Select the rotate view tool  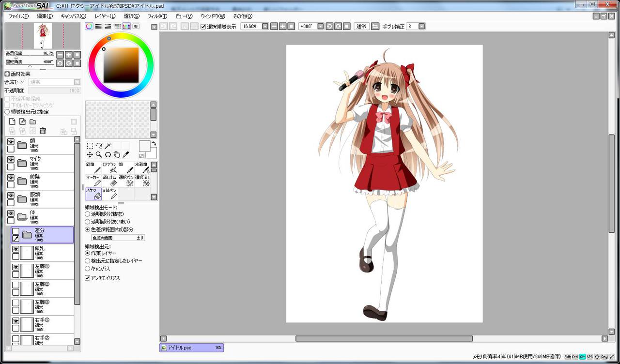108,154
